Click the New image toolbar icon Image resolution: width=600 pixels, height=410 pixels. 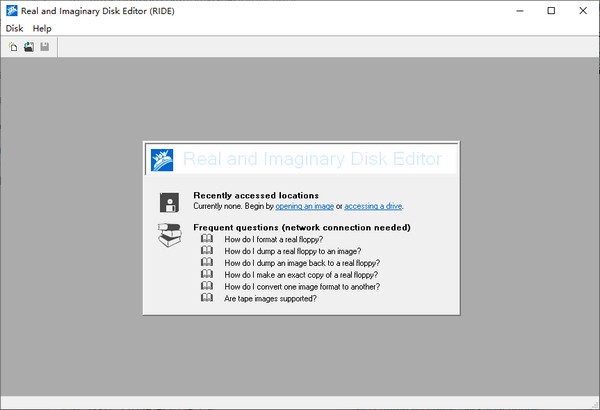click(13, 47)
